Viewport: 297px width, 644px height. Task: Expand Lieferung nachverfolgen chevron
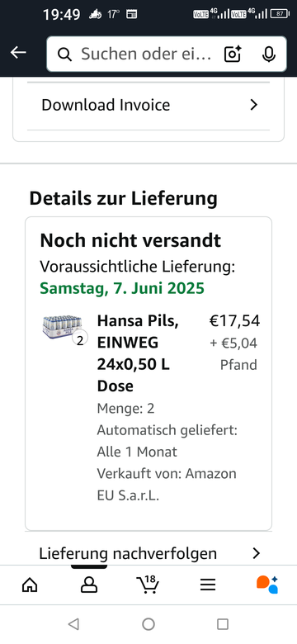(257, 554)
